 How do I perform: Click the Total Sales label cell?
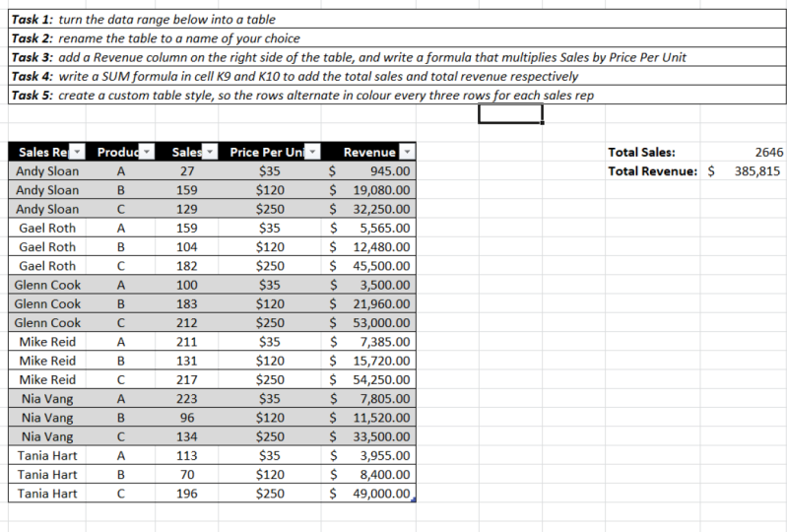pos(652,152)
